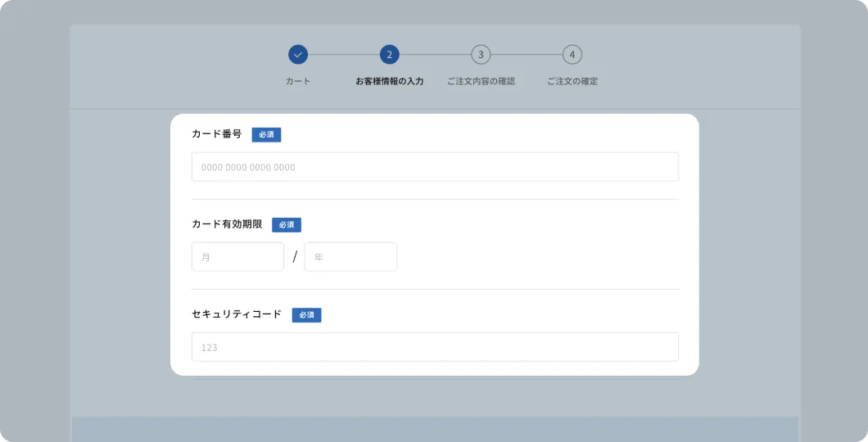The height and width of the screenshot is (442, 868).
Task: Click the ご注文の確定 step label
Action: (572, 81)
